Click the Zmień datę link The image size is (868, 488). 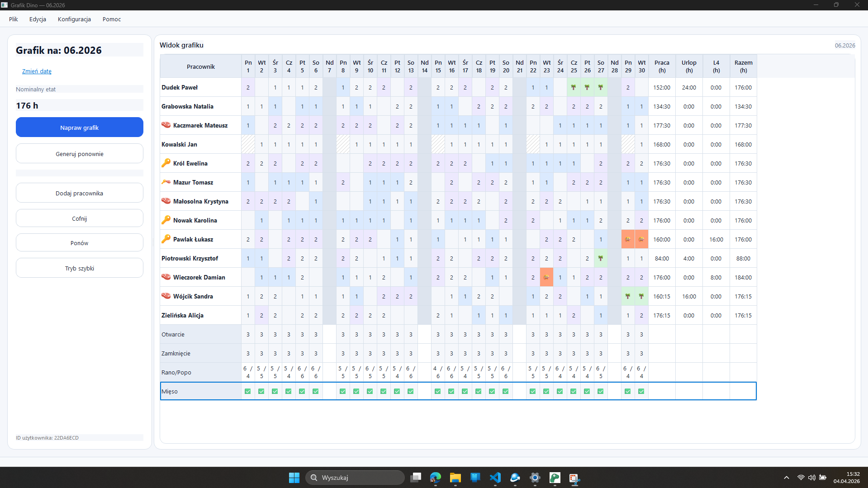[x=37, y=71]
